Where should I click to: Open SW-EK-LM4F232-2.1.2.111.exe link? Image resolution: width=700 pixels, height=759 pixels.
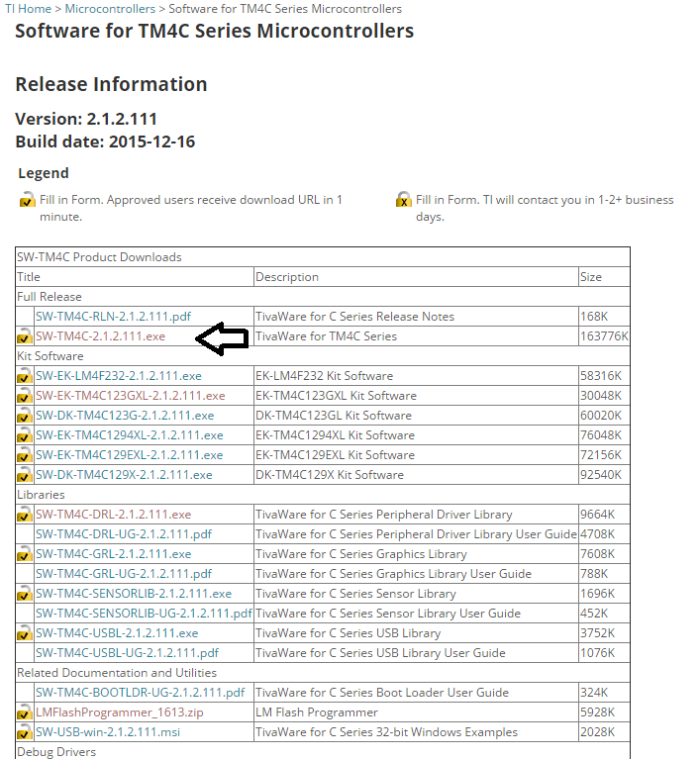click(119, 376)
